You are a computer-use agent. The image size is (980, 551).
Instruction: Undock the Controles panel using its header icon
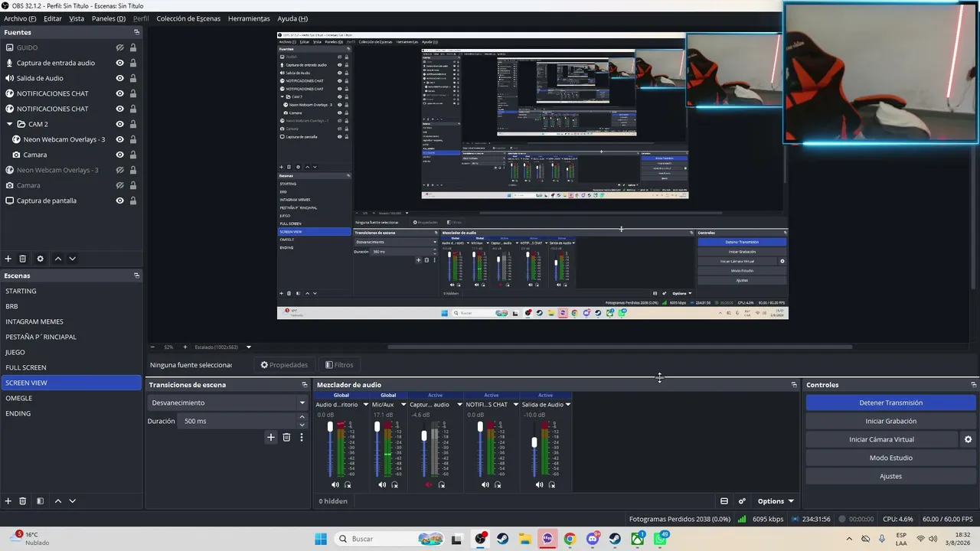[x=974, y=385]
